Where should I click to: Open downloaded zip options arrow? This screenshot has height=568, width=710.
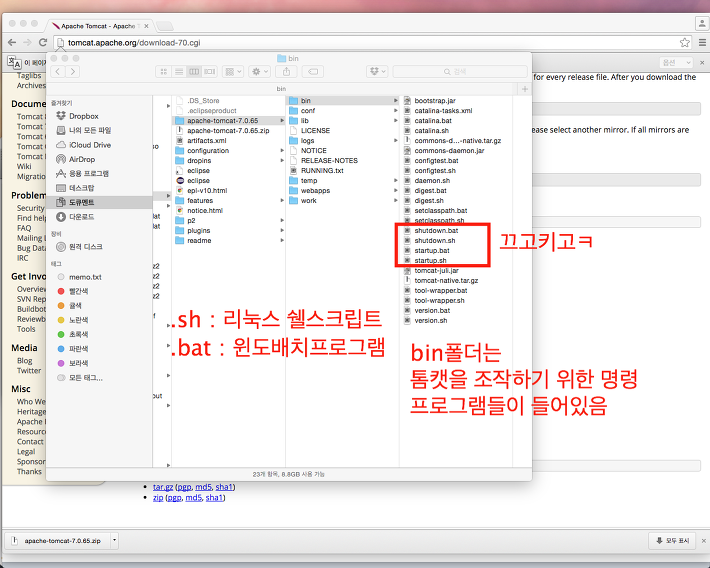(x=115, y=540)
